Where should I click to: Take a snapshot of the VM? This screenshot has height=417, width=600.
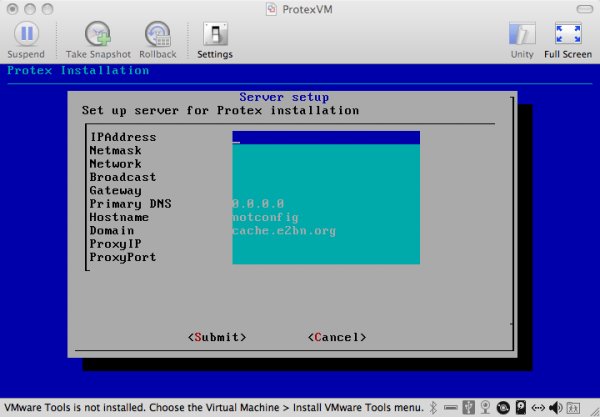[98, 40]
